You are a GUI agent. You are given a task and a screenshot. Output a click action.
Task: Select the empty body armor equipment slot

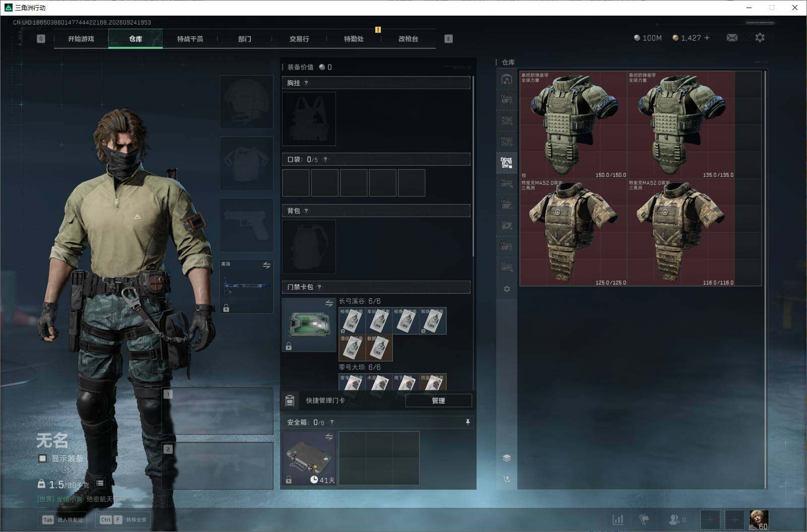click(x=246, y=163)
